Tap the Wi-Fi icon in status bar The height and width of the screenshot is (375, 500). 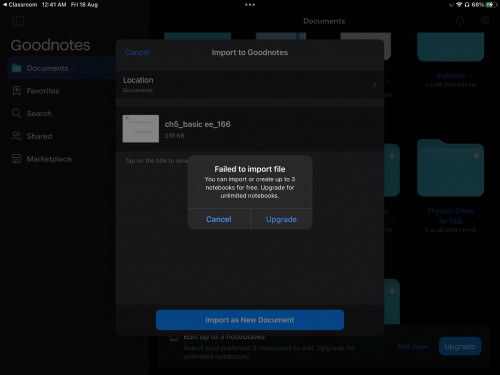[x=459, y=5]
